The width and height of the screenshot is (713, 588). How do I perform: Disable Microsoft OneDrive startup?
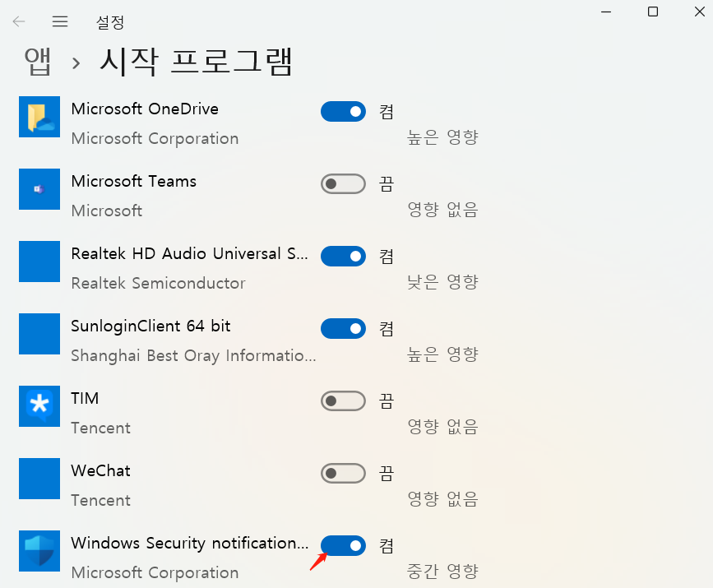(x=343, y=111)
